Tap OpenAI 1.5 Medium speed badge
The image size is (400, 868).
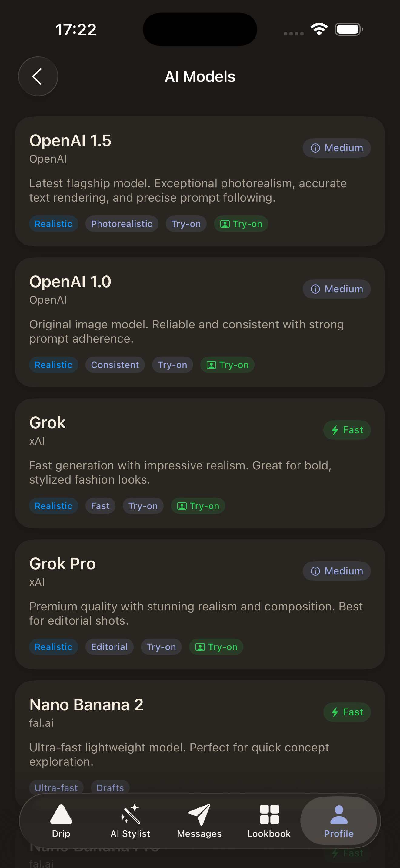coord(337,148)
